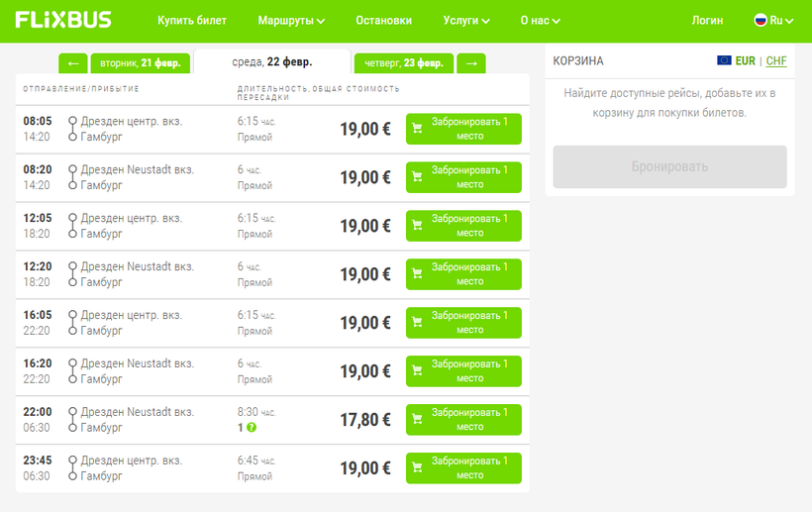Select EUR currency
Viewport: 812px width, 512px height.
click(x=746, y=61)
